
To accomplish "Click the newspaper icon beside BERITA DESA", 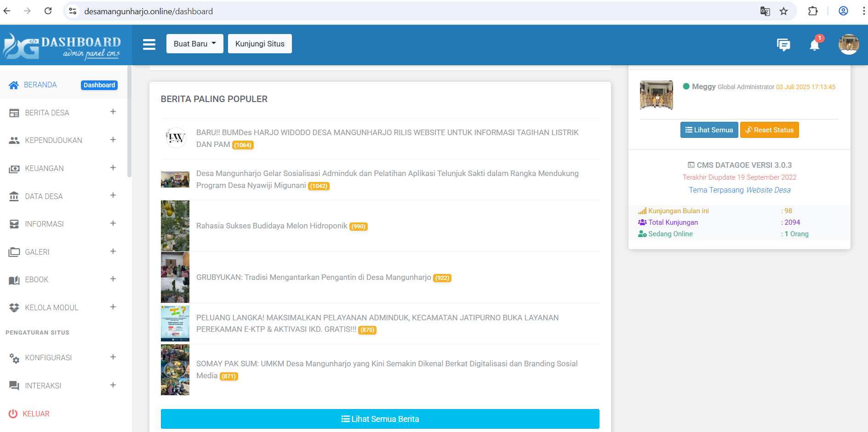I will pos(14,113).
